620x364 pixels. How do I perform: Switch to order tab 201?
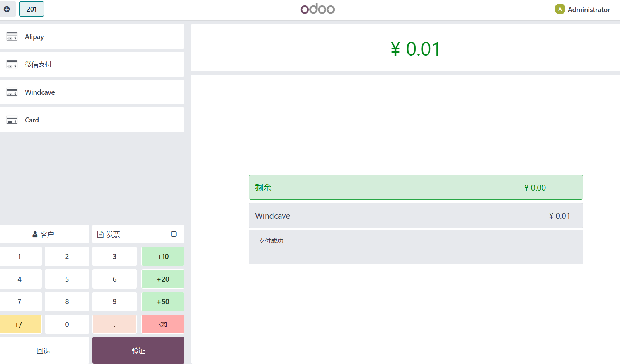pos(32,9)
